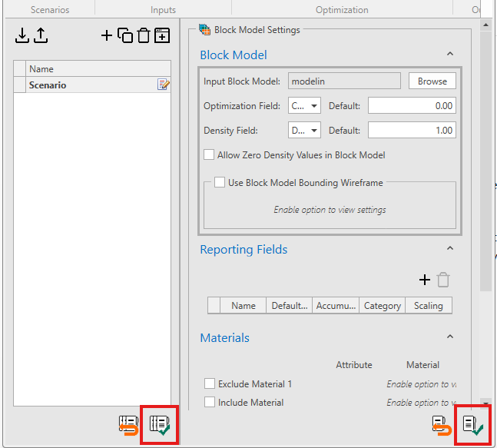Add a new reporting field

pos(424,280)
